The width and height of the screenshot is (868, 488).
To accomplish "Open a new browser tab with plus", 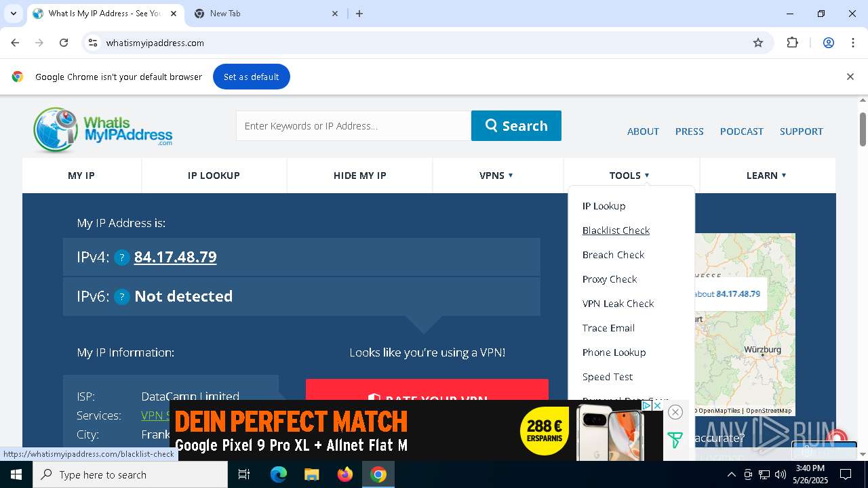I will [359, 14].
